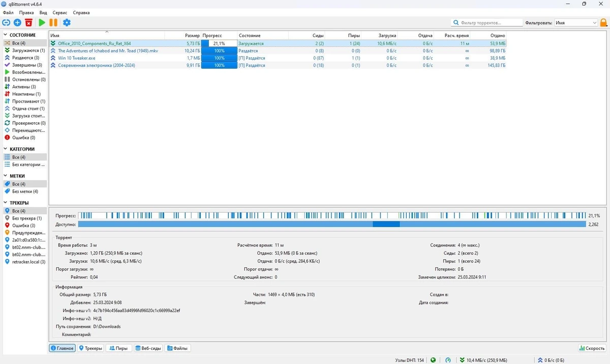The width and height of the screenshot is (610, 364).
Task: Filter by Ошибка (0) status
Action: (25, 137)
